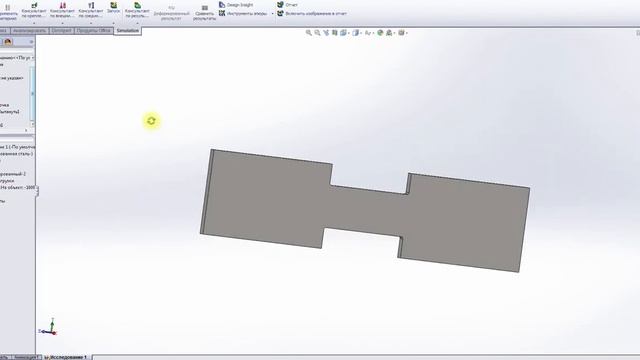640x360 pixels.
Task: Click the Hide/Show Items icon
Action: (x=367, y=33)
